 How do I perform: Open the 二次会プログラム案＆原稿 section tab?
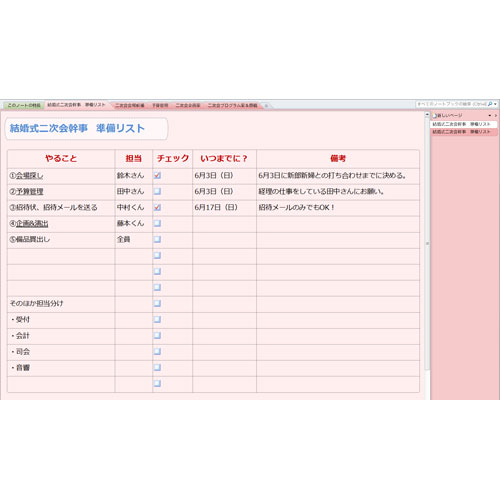[232, 105]
